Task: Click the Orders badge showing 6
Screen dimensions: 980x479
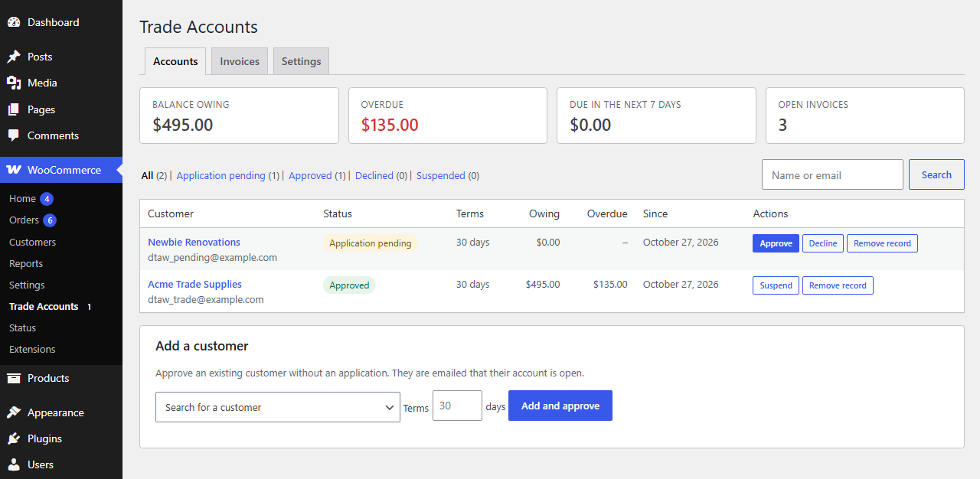Action: coord(50,220)
